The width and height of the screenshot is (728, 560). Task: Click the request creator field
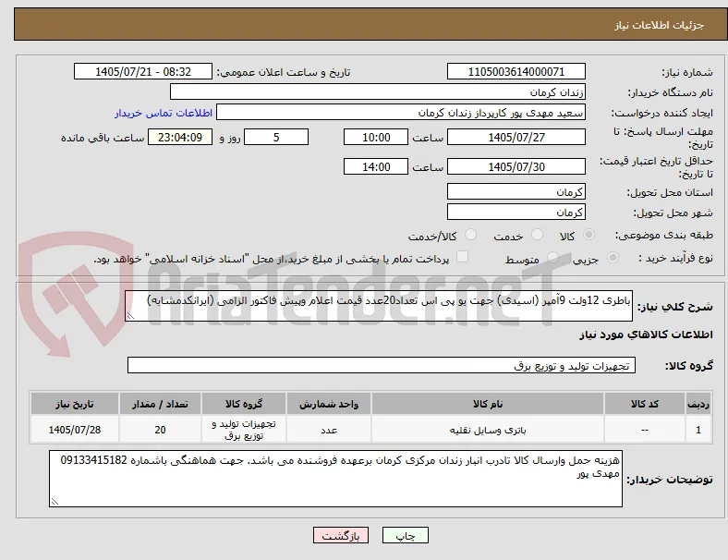[401, 113]
